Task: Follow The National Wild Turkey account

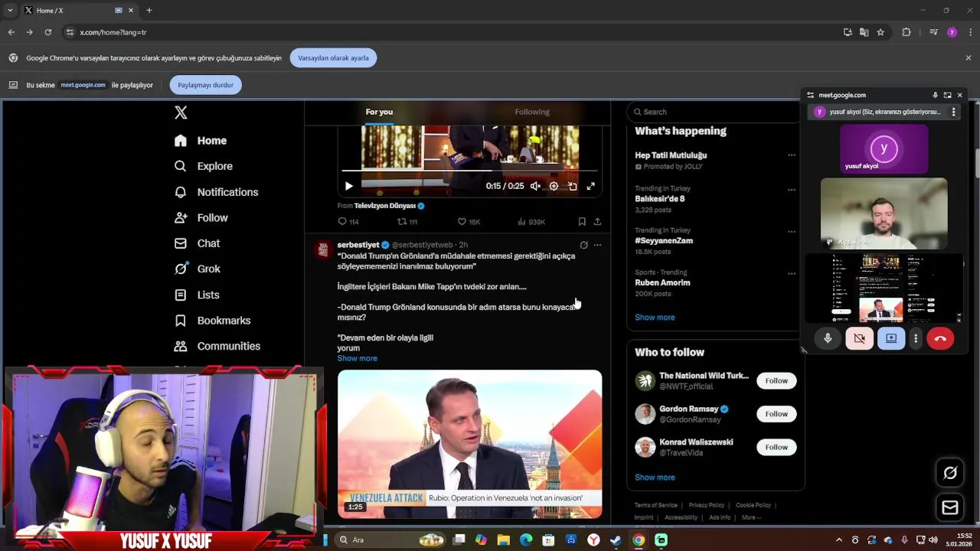Action: point(776,380)
